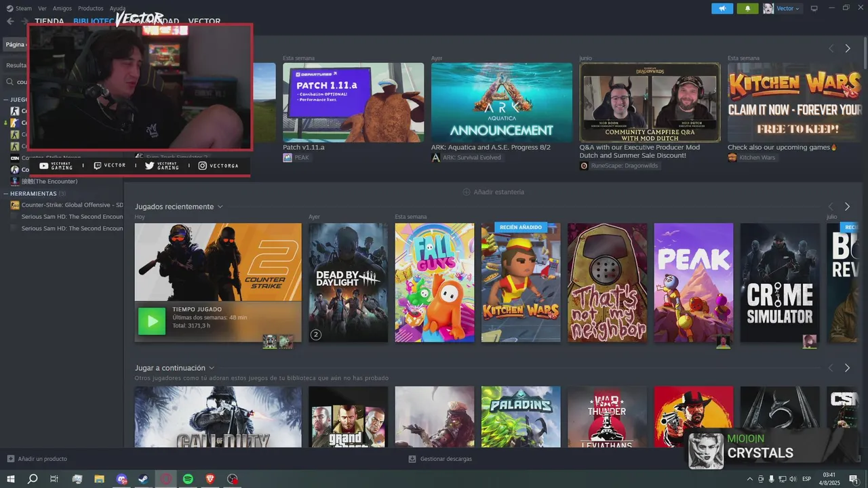Open the Dead by Daylight game card
This screenshot has height=488, width=868.
[348, 283]
